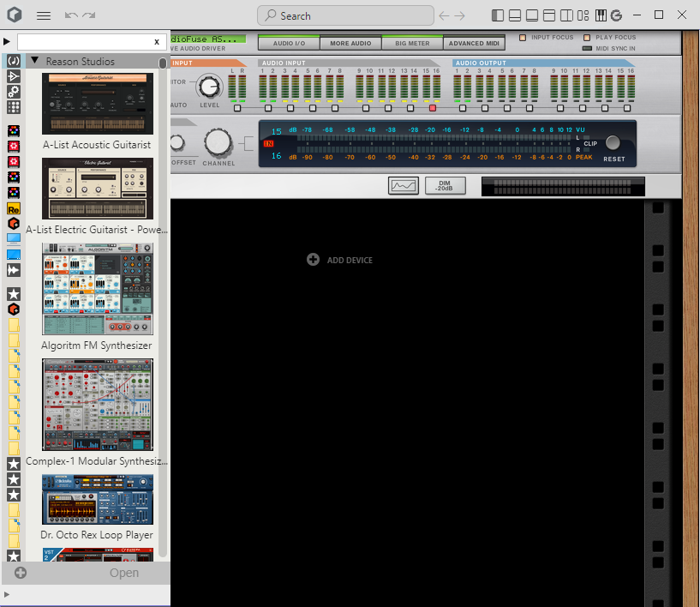700x607 pixels.
Task: Expand the small triangle at bottom-left corner
Action: pos(6,594)
